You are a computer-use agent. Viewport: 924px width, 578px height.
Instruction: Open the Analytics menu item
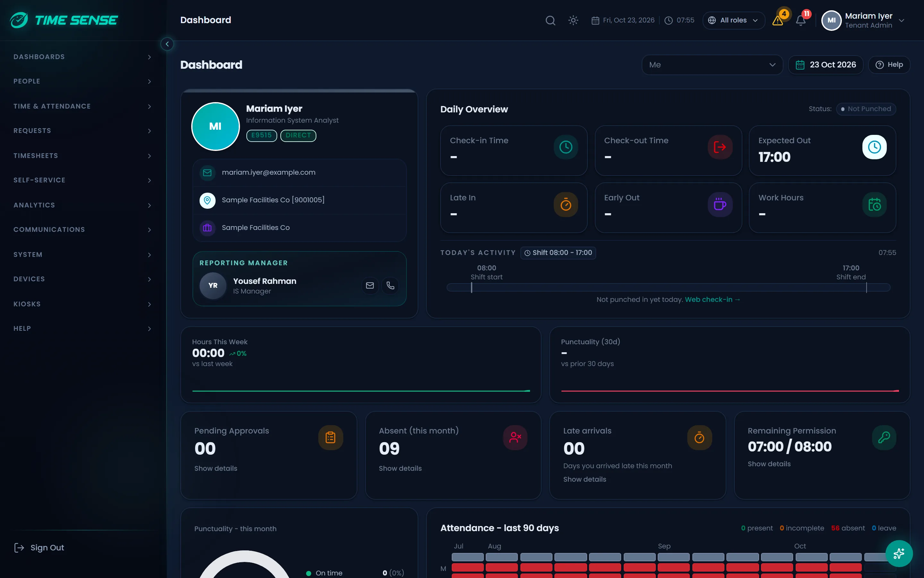pos(83,205)
